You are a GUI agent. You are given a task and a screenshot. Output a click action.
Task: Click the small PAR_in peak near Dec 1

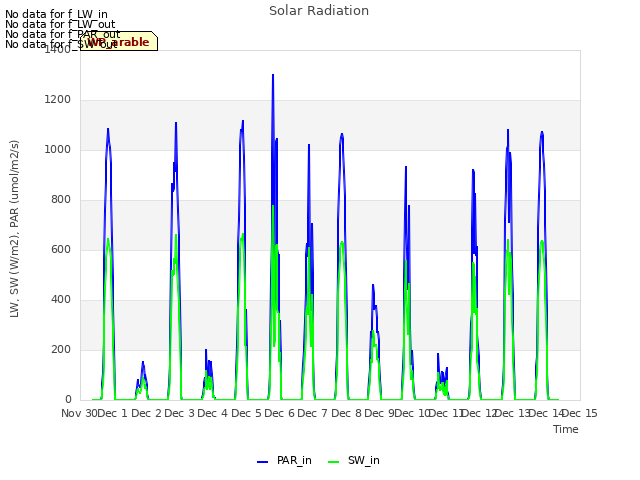coord(143,362)
